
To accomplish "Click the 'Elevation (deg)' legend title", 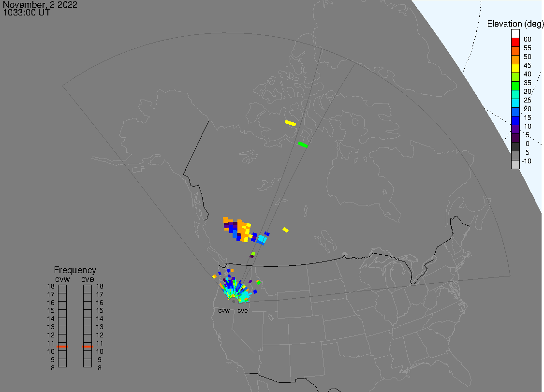I will [515, 24].
